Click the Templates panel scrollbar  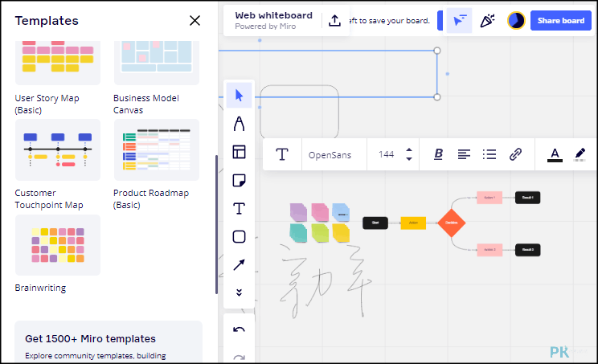(x=216, y=224)
